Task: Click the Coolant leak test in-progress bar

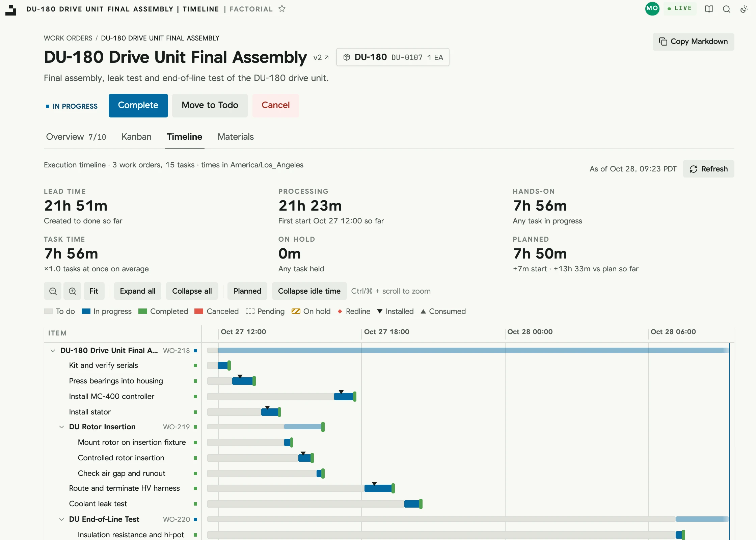Action: click(412, 504)
